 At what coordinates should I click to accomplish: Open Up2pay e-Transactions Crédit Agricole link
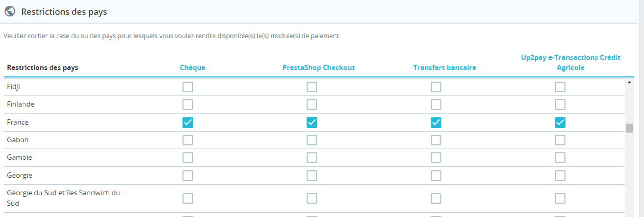coord(570,63)
